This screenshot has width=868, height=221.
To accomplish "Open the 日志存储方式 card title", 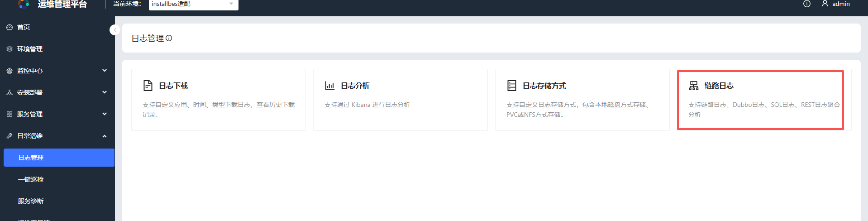I will 544,86.
